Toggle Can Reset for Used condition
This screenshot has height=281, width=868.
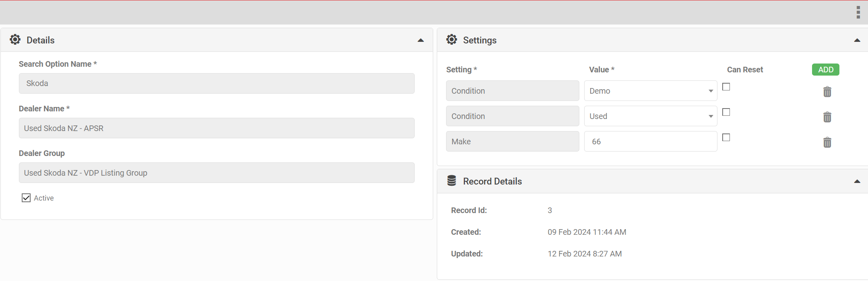(726, 112)
